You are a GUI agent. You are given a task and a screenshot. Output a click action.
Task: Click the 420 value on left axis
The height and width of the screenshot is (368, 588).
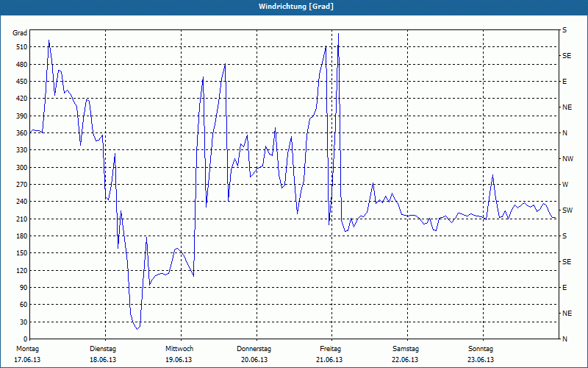(x=22, y=99)
